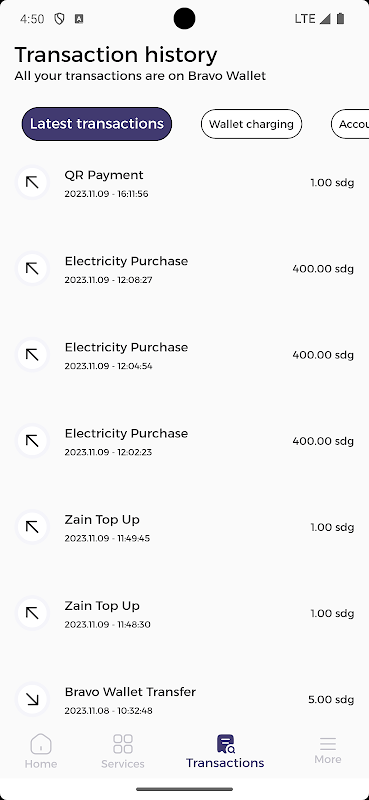Tap arrow icon of 12:08:27 Electricity Purchase
Image resolution: width=369 pixels, height=800 pixels.
click(32, 268)
